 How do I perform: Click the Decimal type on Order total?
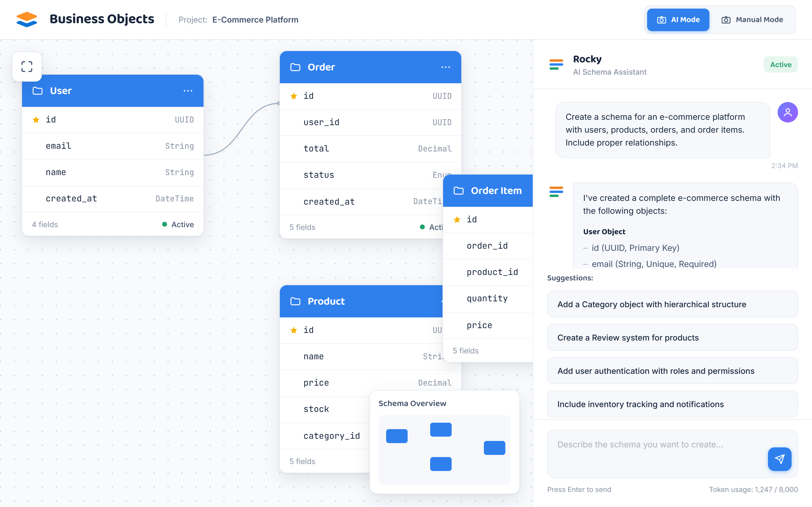click(x=435, y=149)
